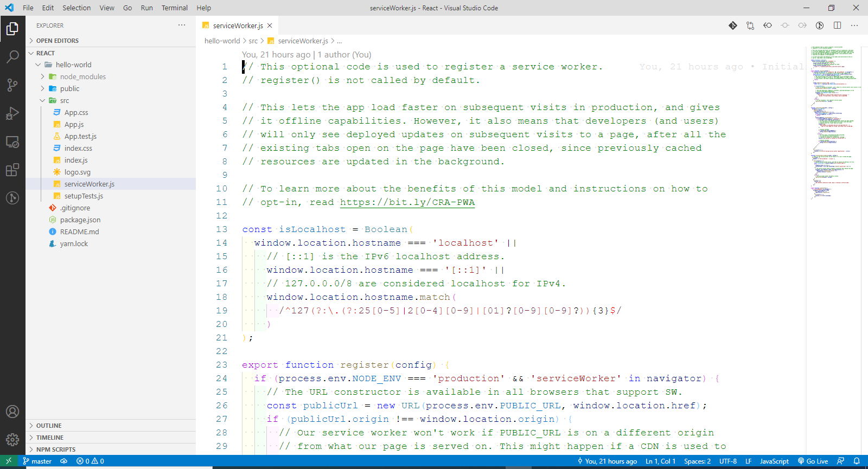This screenshot has width=868, height=469.
Task: Open package.json file
Action: click(111, 220)
